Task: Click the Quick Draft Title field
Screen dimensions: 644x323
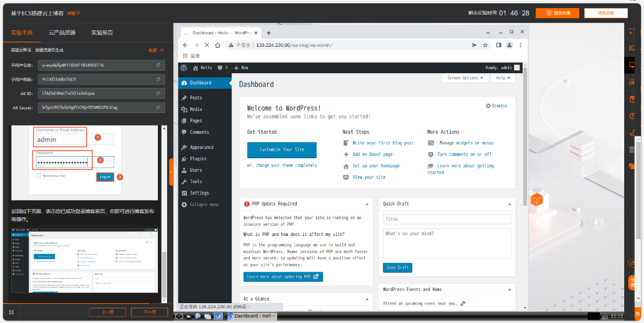Action: click(x=447, y=219)
